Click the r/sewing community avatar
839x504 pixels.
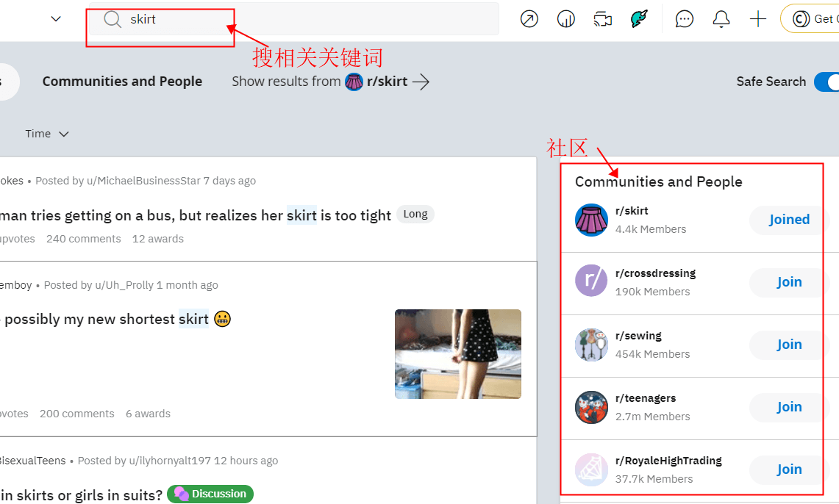tap(591, 345)
